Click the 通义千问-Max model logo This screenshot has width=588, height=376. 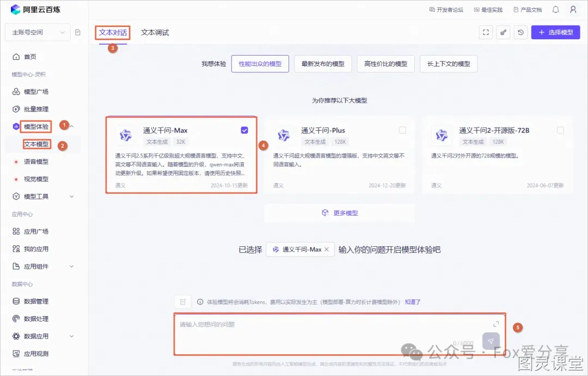coord(126,135)
